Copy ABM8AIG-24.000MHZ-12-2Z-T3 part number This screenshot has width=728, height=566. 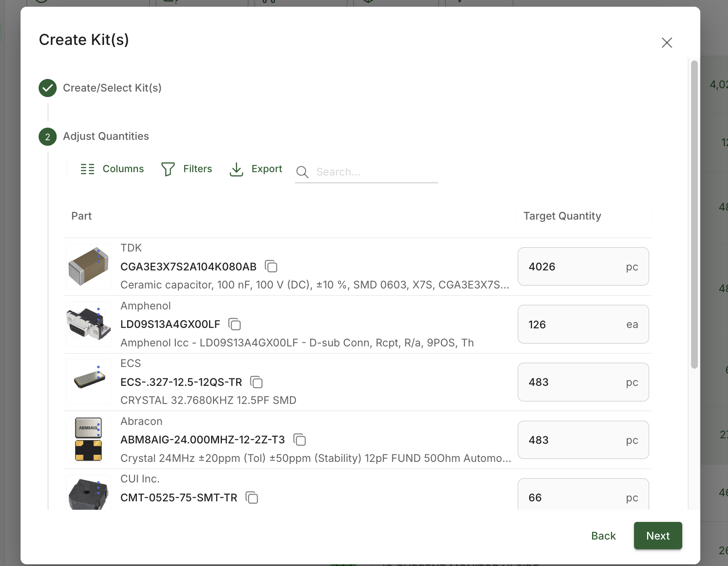click(300, 440)
